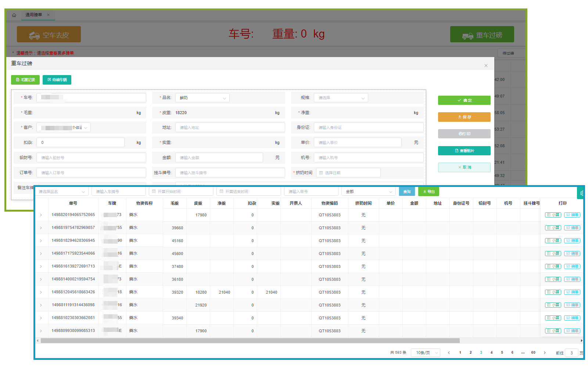
Task: Open the 查看图片 view images button
Action: click(x=464, y=151)
